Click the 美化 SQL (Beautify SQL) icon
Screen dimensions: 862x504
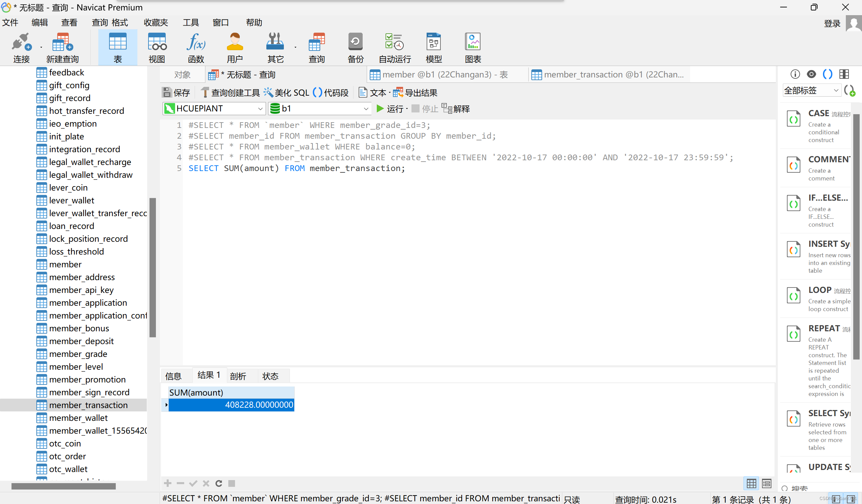click(x=268, y=92)
